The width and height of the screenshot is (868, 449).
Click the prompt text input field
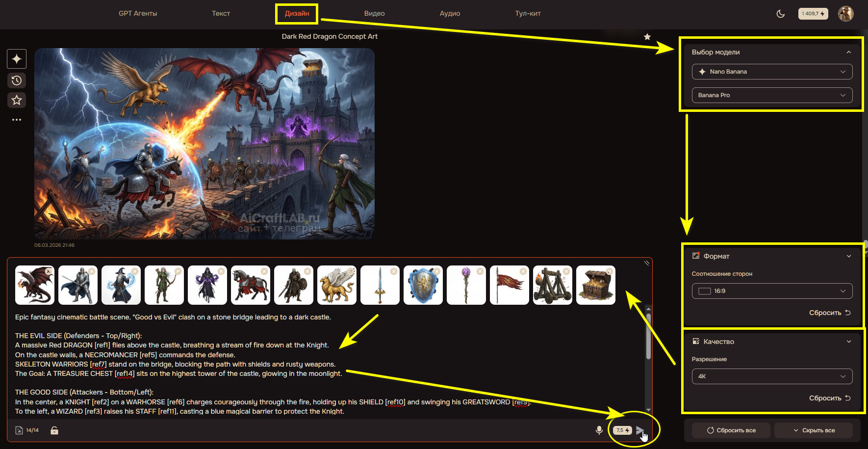click(x=329, y=364)
